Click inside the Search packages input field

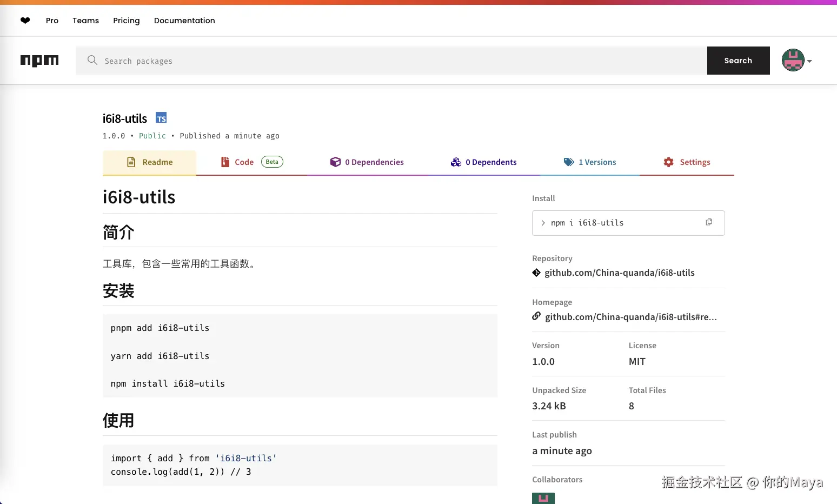324,61
